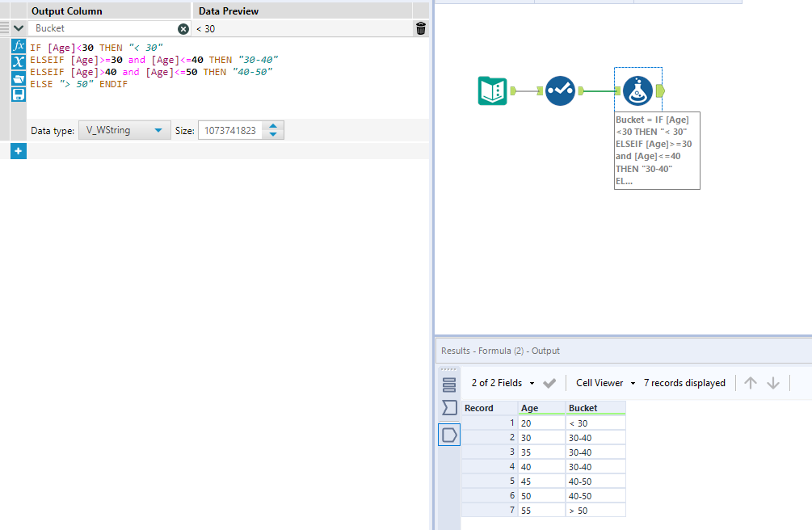Show the results messages view icon

(449, 385)
